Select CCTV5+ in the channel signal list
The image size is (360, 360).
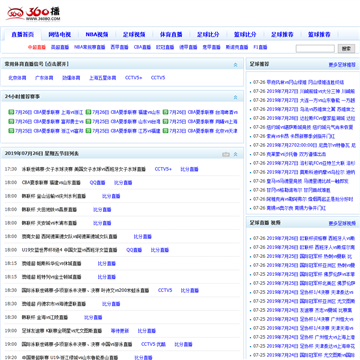pyautogui.click(x=133, y=78)
